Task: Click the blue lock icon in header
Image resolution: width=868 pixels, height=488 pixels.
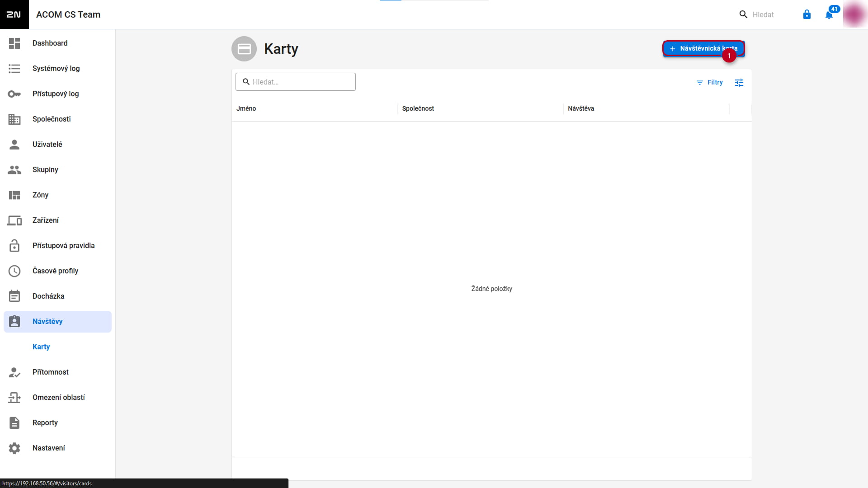Action: (807, 14)
